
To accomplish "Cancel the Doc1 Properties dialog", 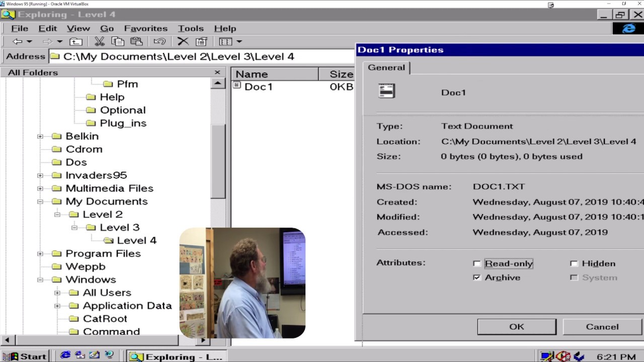I will click(602, 327).
